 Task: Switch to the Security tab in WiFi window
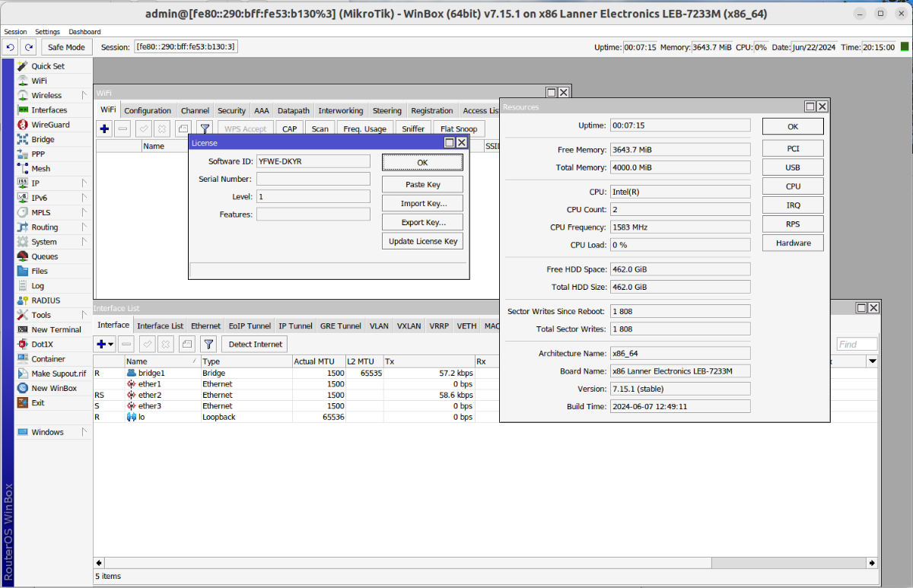(231, 110)
